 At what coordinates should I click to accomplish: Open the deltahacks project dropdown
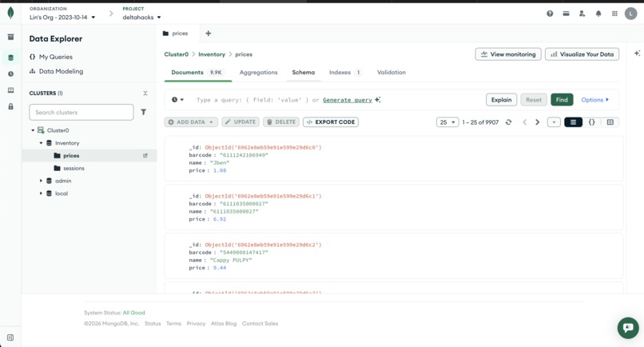tap(141, 18)
